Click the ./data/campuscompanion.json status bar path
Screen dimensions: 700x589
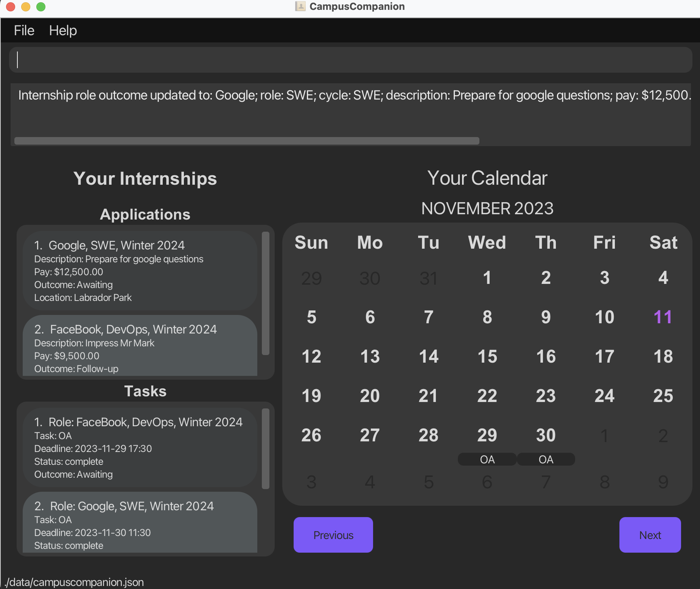coord(74,582)
